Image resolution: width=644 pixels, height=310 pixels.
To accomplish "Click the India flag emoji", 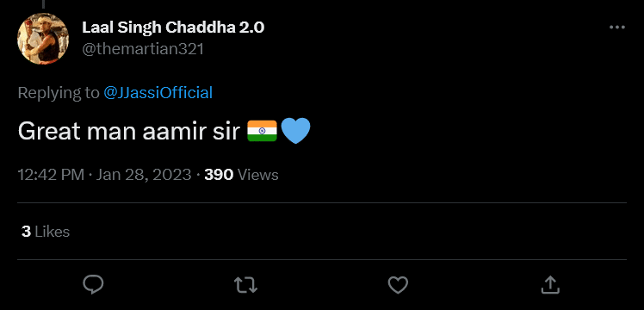I will 263,131.
